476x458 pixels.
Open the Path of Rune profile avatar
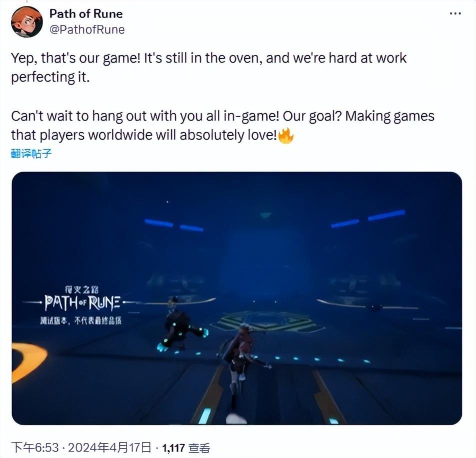point(26,22)
